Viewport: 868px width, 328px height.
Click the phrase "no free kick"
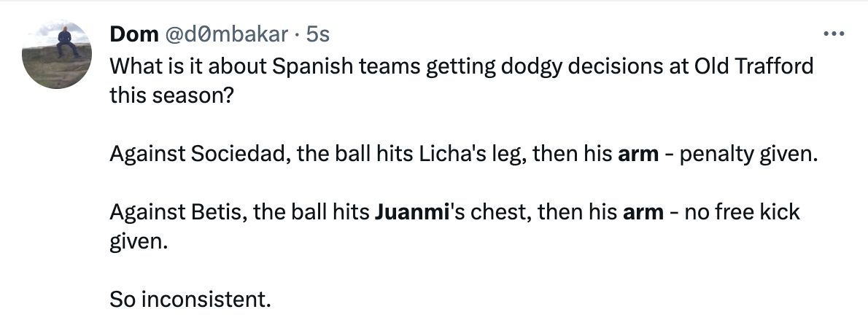click(x=742, y=213)
